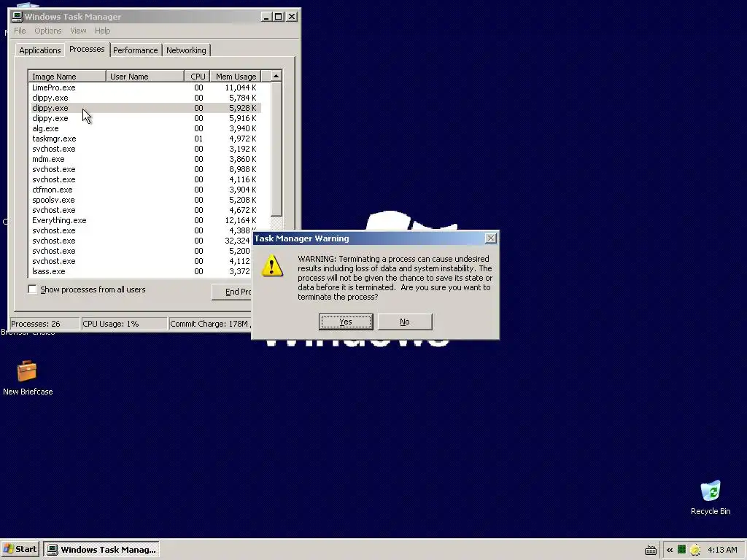Screen dimensions: 747x560
Task: Select the alg.exe process
Action: [x=144, y=128]
